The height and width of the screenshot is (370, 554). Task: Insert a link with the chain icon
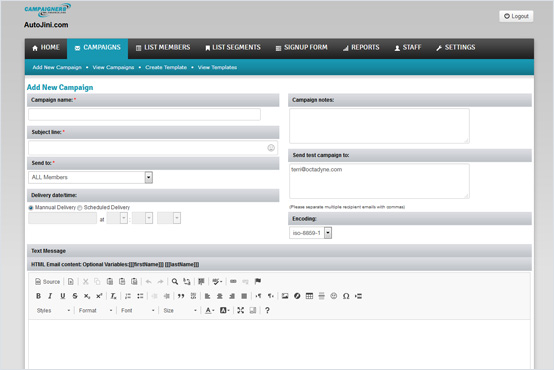pyautogui.click(x=233, y=282)
